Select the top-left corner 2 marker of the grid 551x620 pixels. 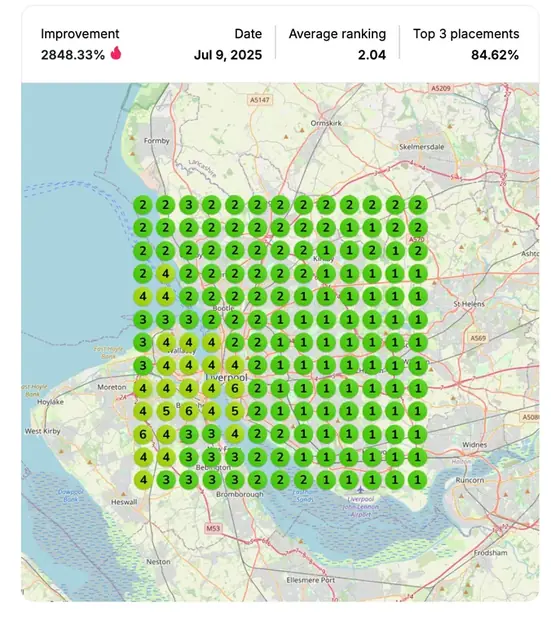[x=143, y=205]
